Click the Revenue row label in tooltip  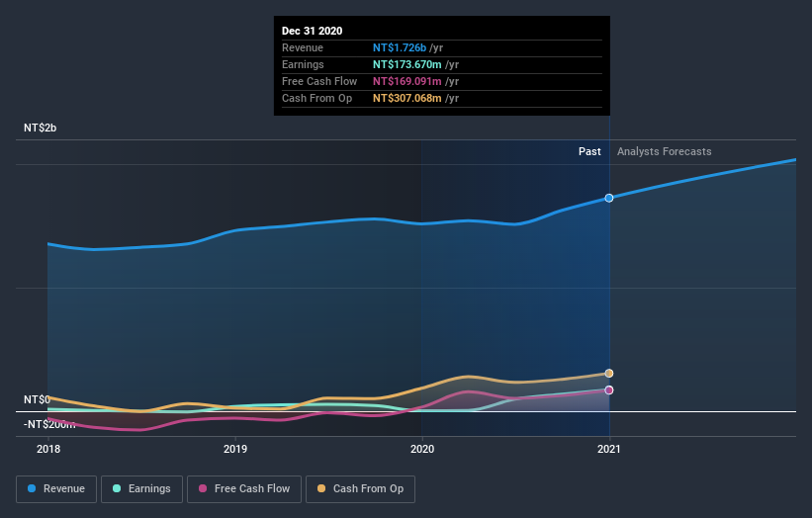pyautogui.click(x=303, y=47)
